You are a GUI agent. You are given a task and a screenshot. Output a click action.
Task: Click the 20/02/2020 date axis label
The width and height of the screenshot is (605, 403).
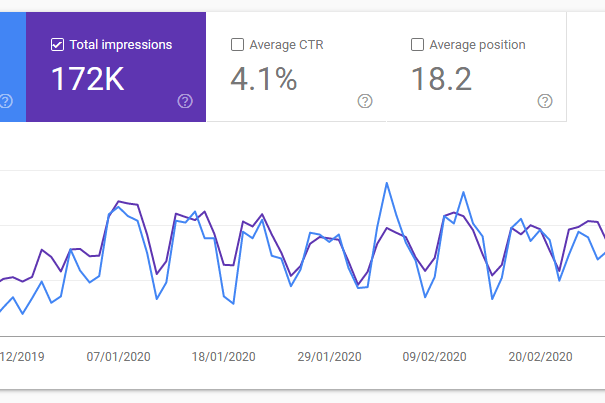(x=540, y=357)
